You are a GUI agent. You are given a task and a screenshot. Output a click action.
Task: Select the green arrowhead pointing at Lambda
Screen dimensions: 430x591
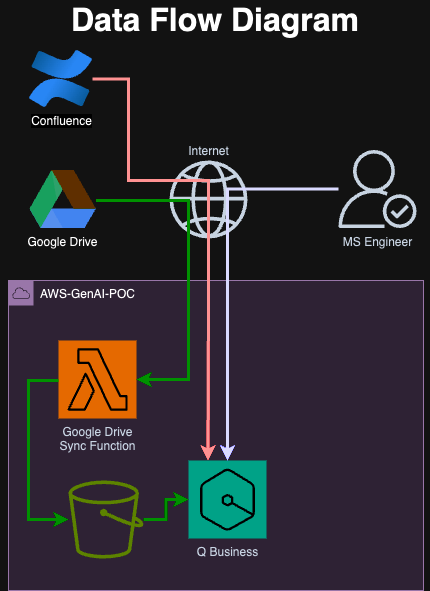145,380
